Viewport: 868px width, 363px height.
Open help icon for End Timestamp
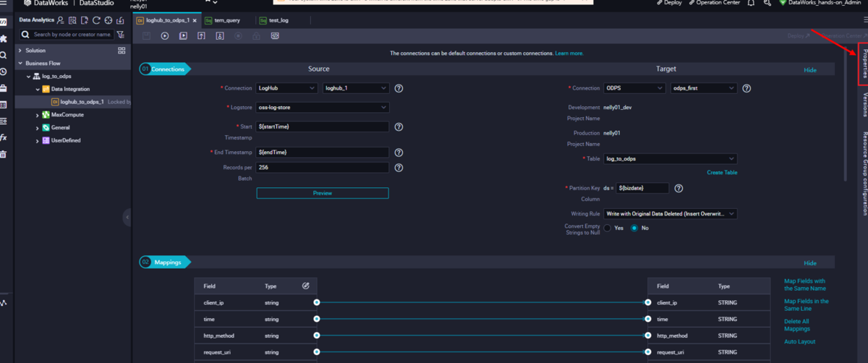pyautogui.click(x=399, y=153)
